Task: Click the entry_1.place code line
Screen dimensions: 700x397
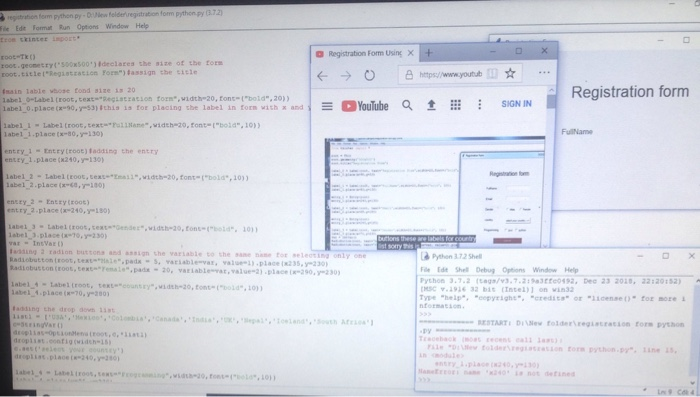Action: tap(54, 160)
